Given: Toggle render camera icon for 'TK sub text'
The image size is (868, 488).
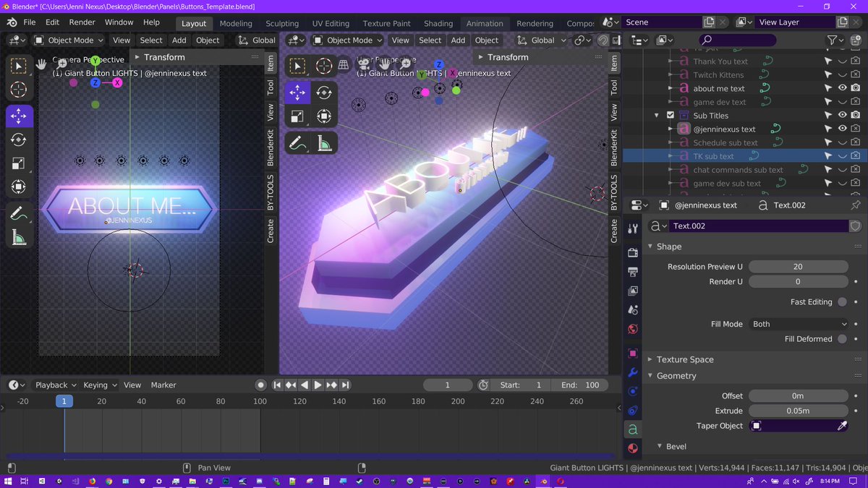Looking at the screenshot, I should point(856,156).
